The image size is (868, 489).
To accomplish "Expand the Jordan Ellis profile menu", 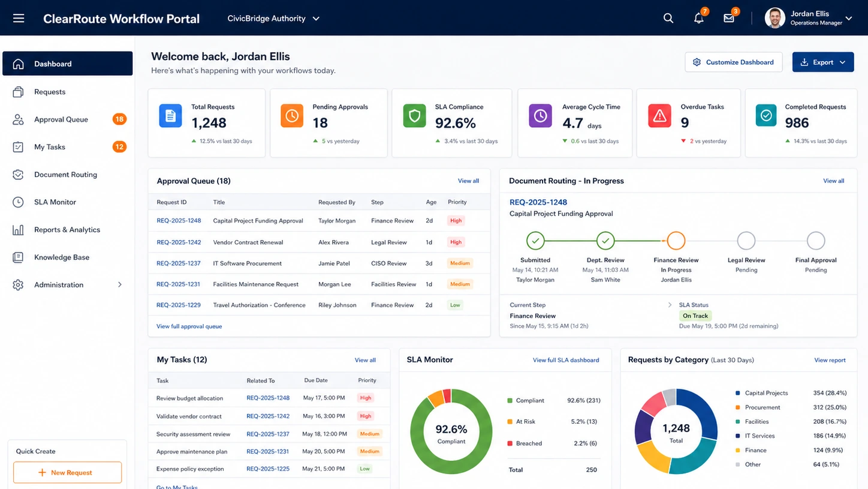I will (809, 19).
